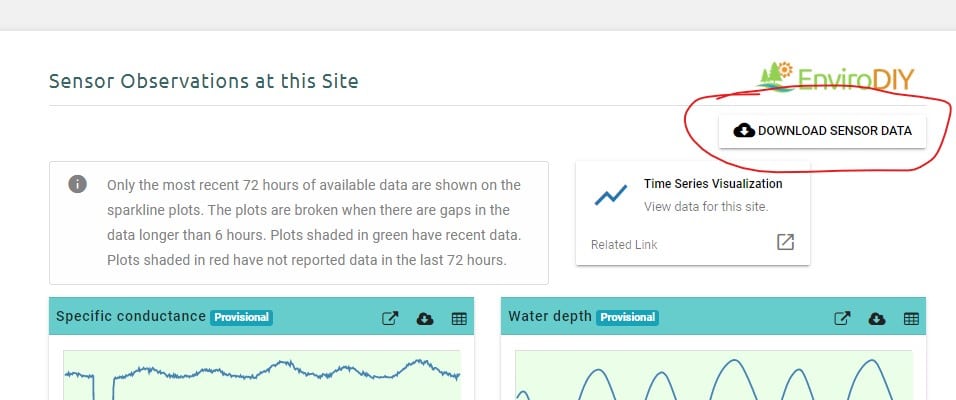The height and width of the screenshot is (400, 956).
Task: Open the Time Series Visualization title link
Action: 713,184
